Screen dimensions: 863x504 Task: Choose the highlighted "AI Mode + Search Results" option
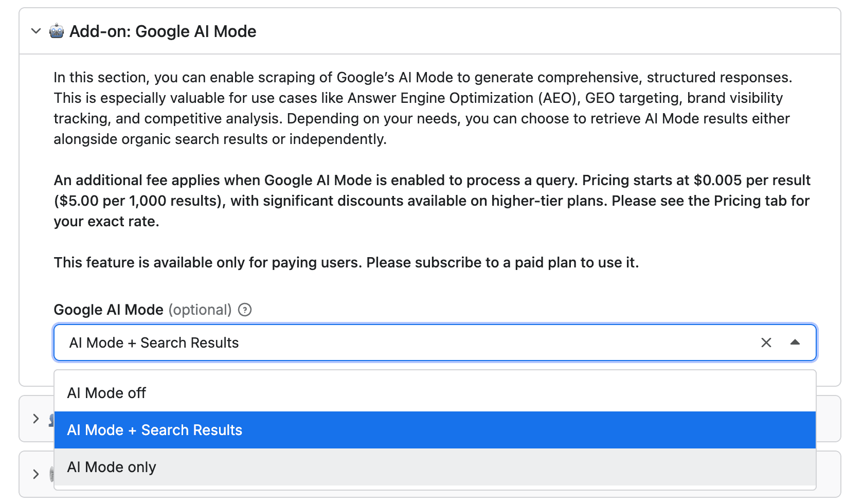click(155, 430)
